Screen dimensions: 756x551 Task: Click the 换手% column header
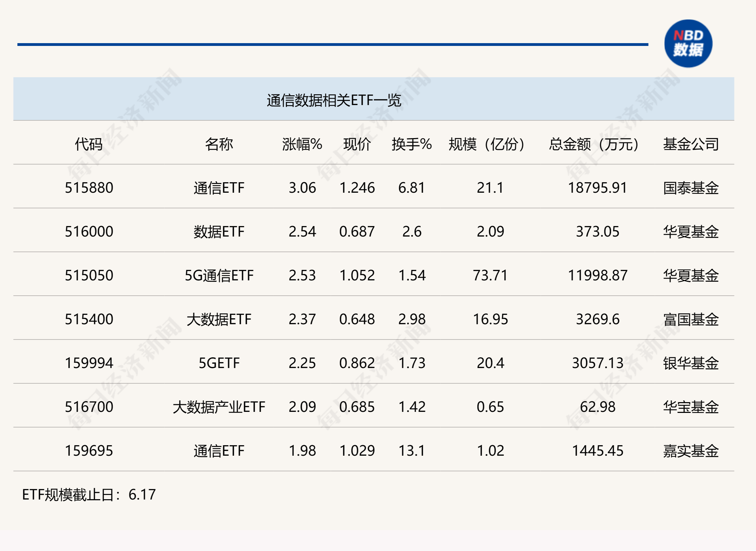point(411,144)
